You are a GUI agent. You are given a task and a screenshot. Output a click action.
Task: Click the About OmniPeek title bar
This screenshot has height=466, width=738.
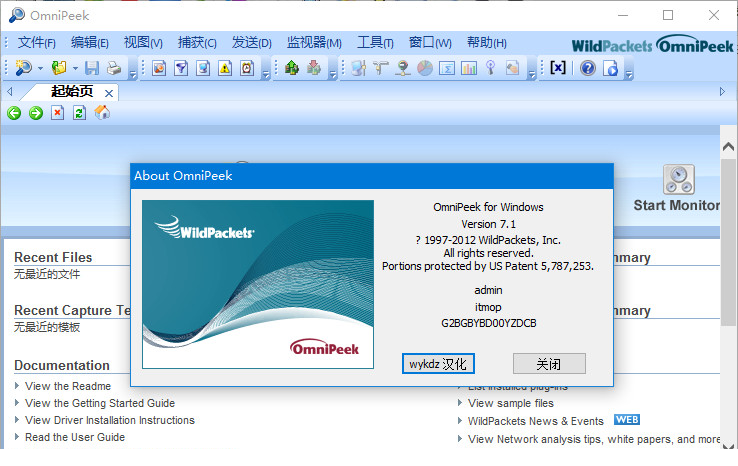pyautogui.click(x=372, y=176)
